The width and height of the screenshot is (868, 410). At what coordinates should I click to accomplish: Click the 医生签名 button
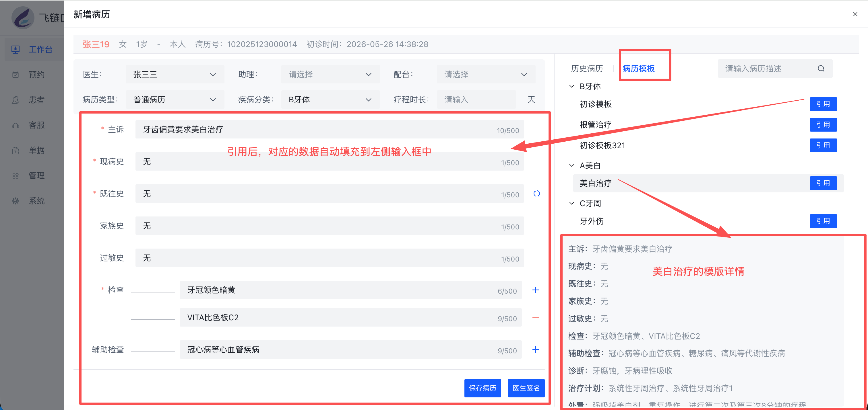point(526,388)
